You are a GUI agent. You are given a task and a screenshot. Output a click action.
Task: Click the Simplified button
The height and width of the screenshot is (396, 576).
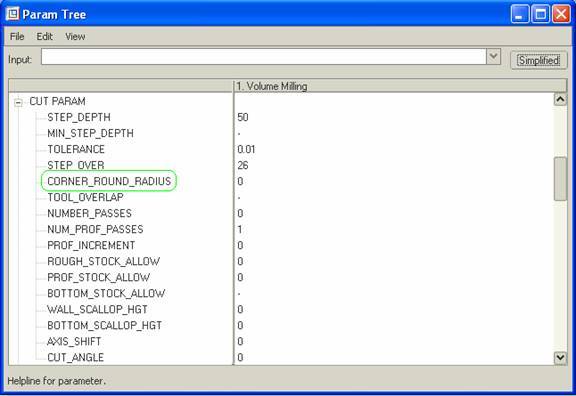pyautogui.click(x=539, y=60)
